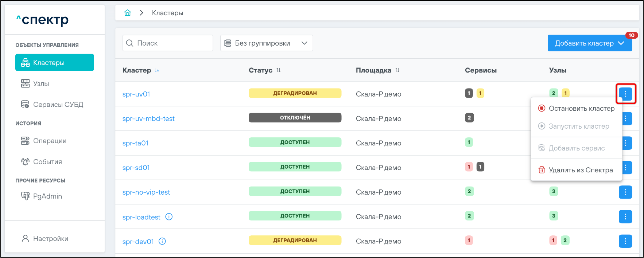Open the spr-uv-mbd-test cluster link

coord(148,119)
